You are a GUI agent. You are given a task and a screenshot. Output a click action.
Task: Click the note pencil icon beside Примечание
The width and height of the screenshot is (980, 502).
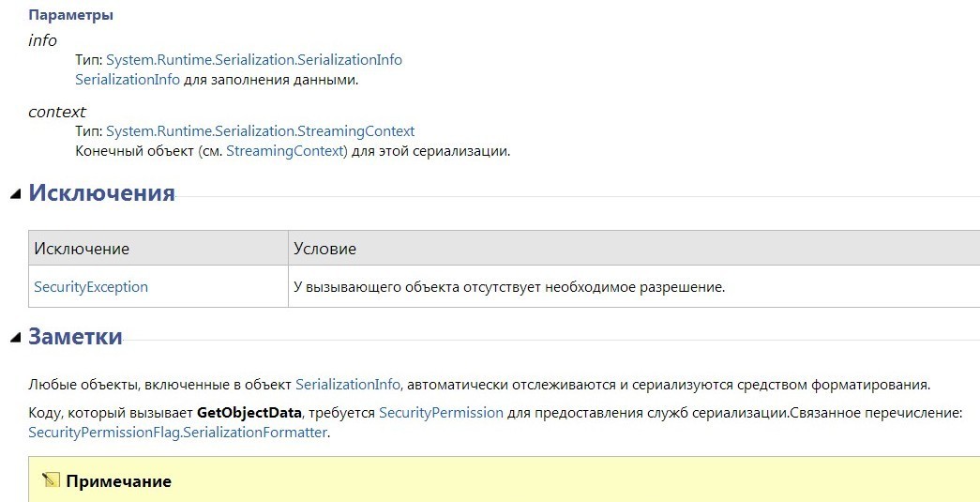click(x=50, y=480)
